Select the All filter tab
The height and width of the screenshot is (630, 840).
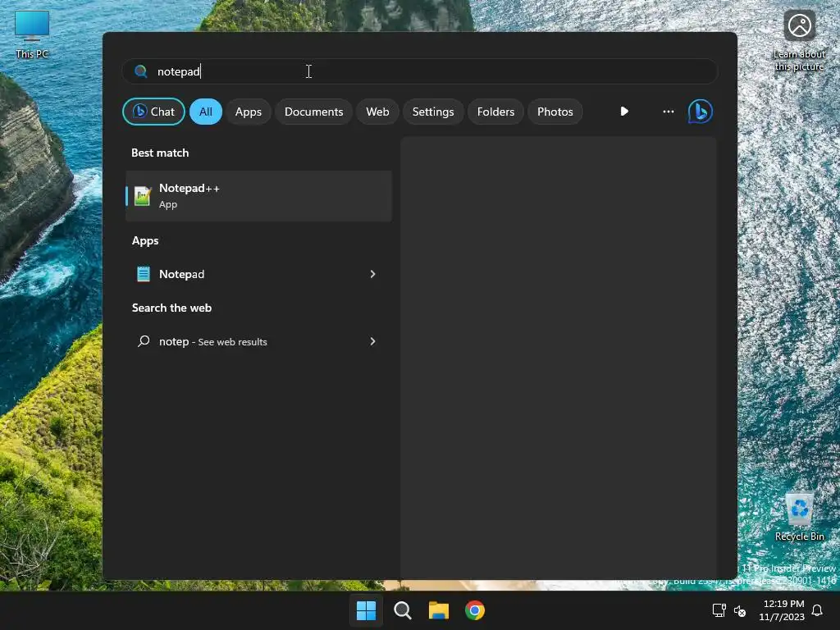[206, 112]
